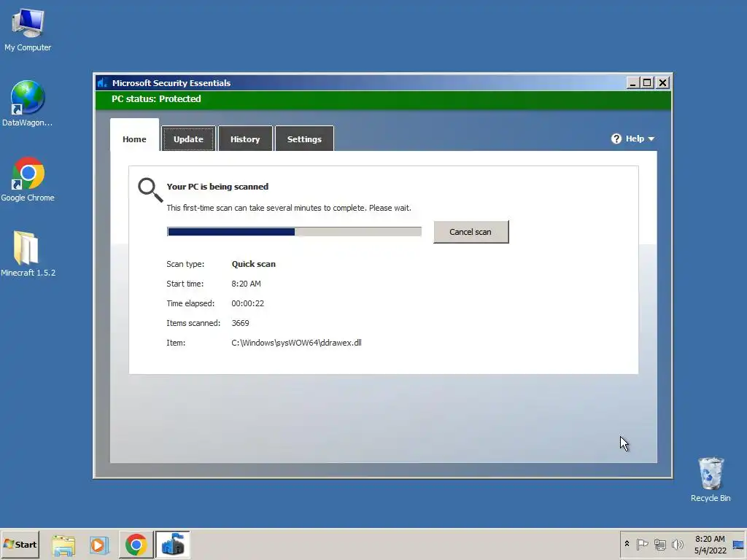Open My Computer desktop icon
This screenshot has width=747, height=560.
click(x=28, y=29)
